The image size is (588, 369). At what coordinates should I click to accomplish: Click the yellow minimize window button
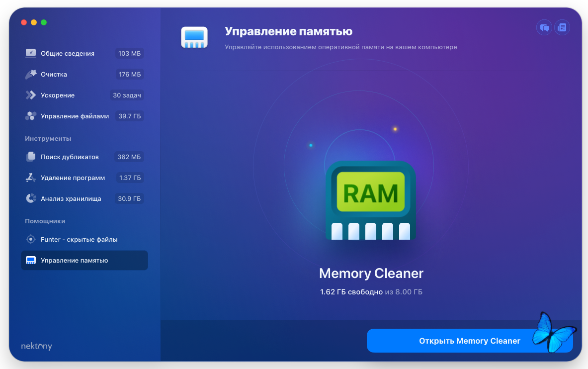click(x=34, y=22)
